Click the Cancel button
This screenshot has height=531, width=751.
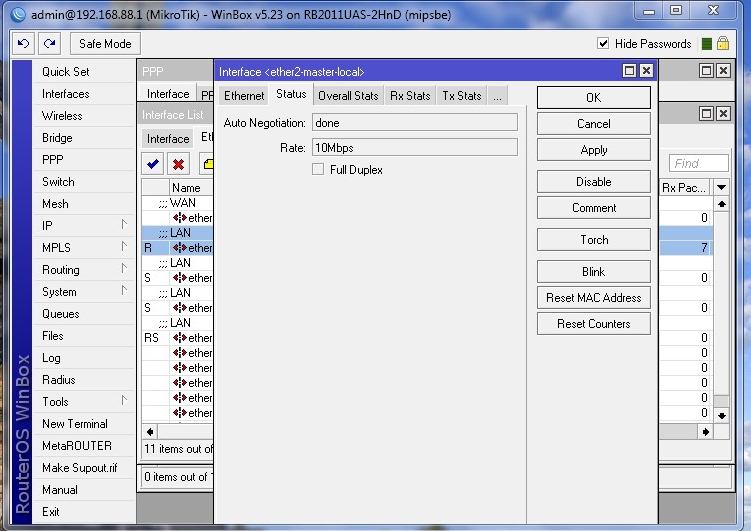coord(593,124)
